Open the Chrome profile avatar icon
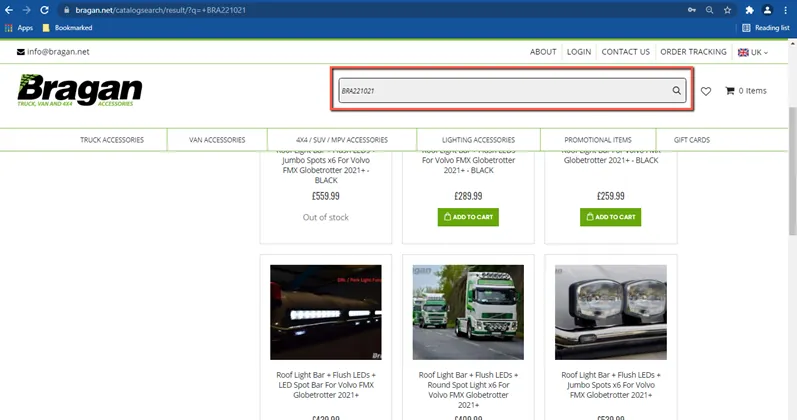Viewport: 797px width, 420px height. 768,10
